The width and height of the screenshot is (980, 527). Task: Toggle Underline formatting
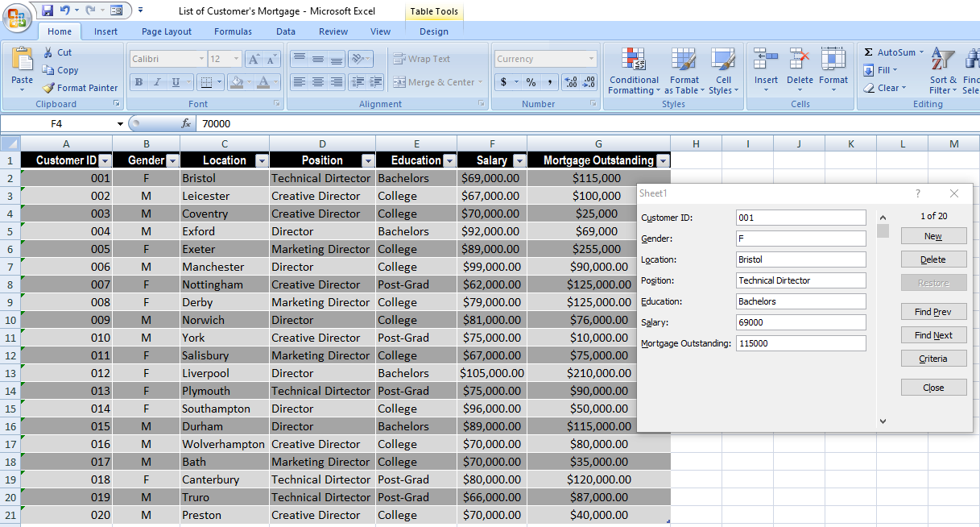pos(174,82)
